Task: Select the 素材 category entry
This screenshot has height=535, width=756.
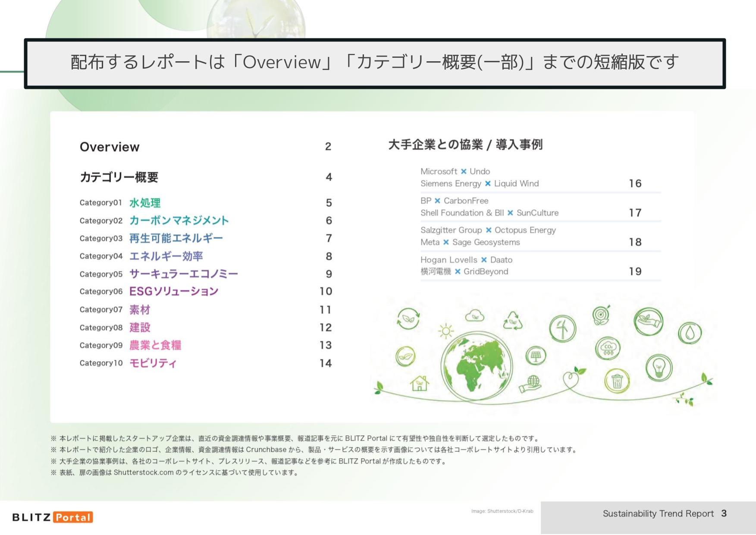Action: 140,310
